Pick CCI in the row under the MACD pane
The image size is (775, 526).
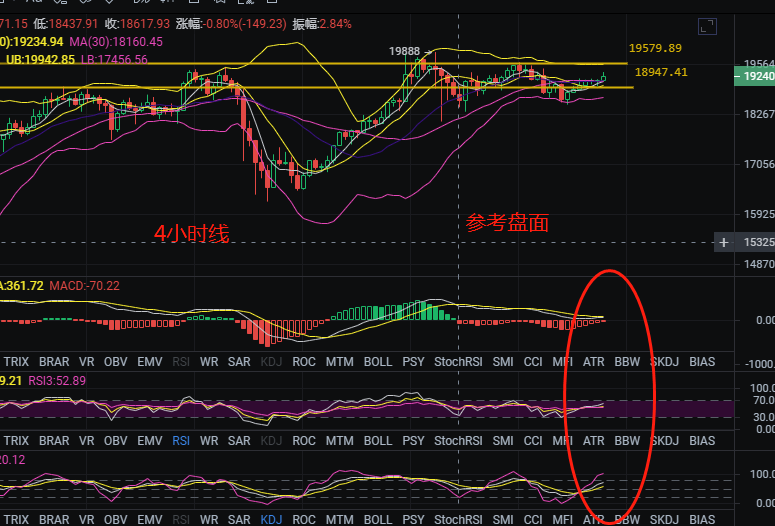coord(533,362)
